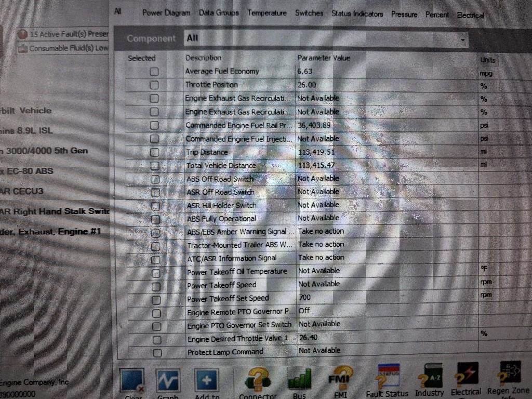Click the Add to icon with plus sign
The height and width of the screenshot is (399, 532).
click(206, 381)
